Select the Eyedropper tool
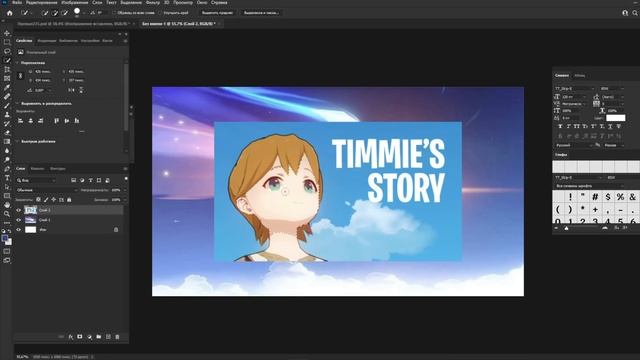 pyautogui.click(x=7, y=87)
